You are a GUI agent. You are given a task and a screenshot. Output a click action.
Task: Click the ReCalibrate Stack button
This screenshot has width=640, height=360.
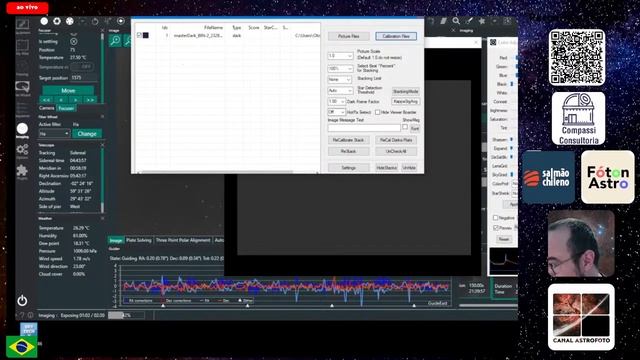click(x=349, y=140)
